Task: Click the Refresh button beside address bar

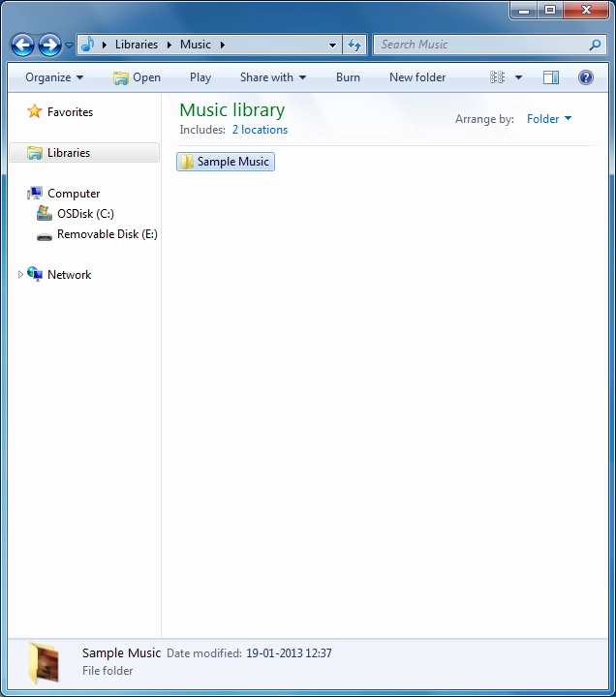Action: coord(354,45)
